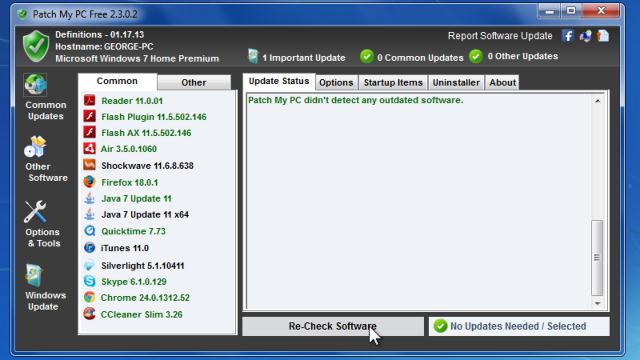Click the network share icon beside Facebook

tap(585, 36)
